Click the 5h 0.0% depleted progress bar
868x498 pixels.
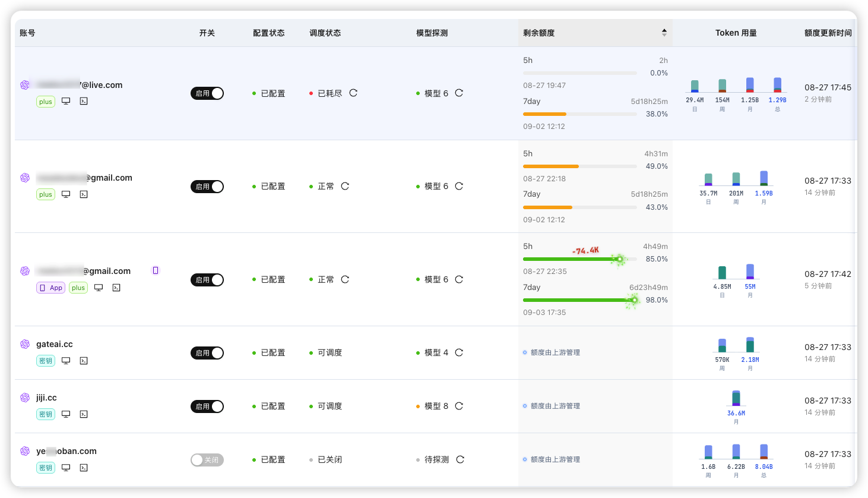coord(579,73)
